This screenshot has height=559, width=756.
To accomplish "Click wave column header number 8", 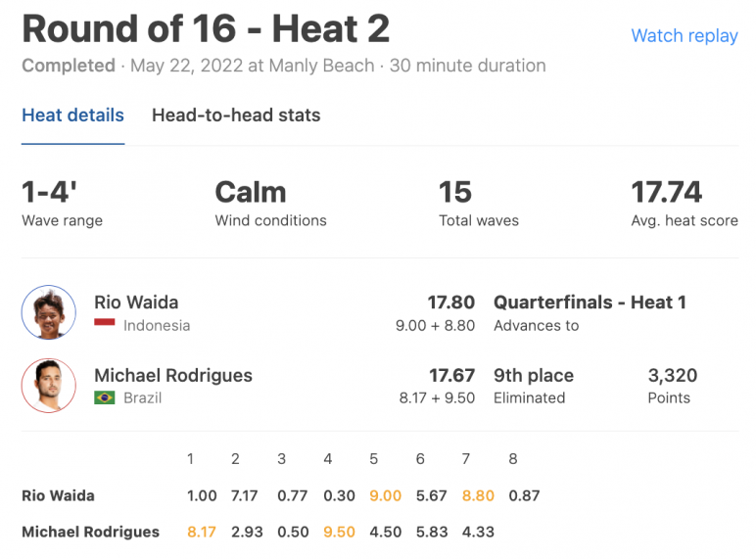I will point(513,459).
